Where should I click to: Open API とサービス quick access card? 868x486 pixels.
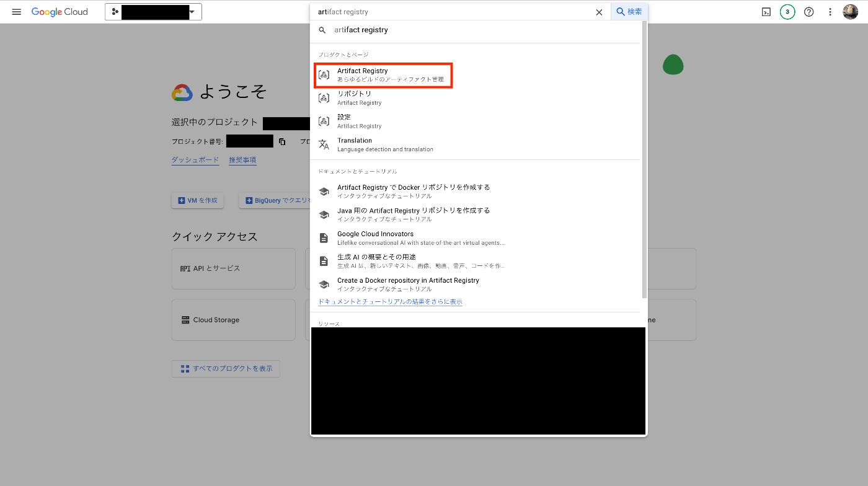point(233,268)
